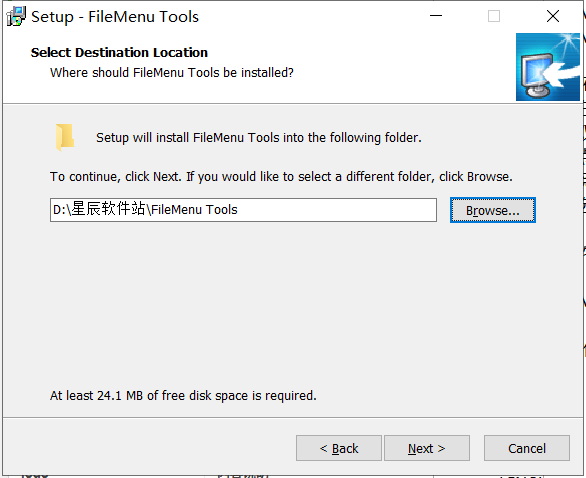
Task: Click the 'To continue, click Next' instruction text
Action: (x=281, y=177)
